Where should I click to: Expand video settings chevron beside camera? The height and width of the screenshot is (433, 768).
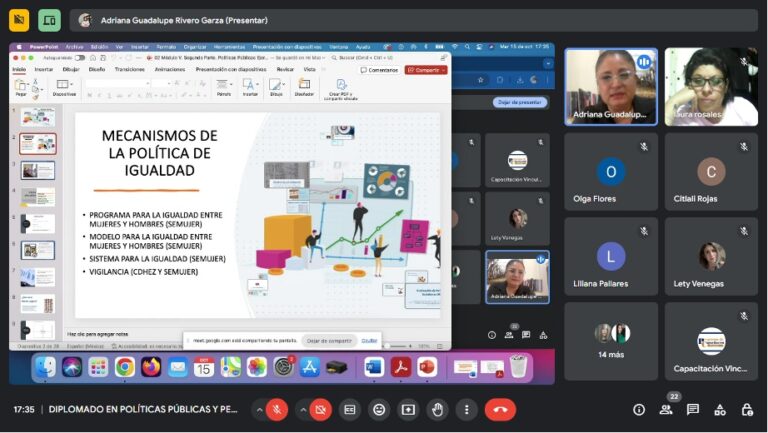coord(303,409)
